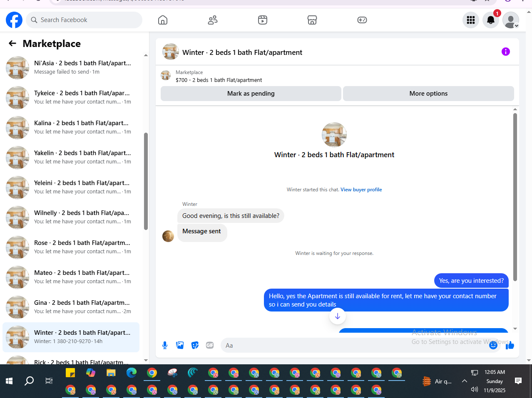Click the voice clip microphone icon

(165, 345)
